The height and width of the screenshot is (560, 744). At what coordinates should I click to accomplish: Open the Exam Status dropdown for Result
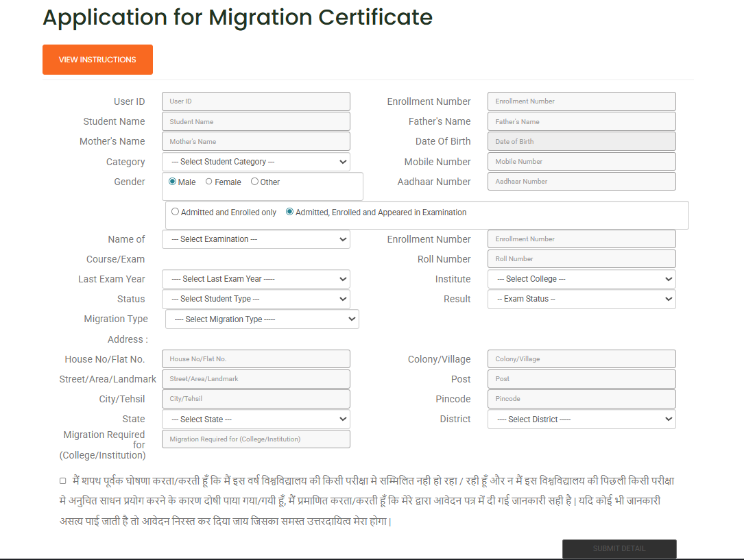[581, 299]
